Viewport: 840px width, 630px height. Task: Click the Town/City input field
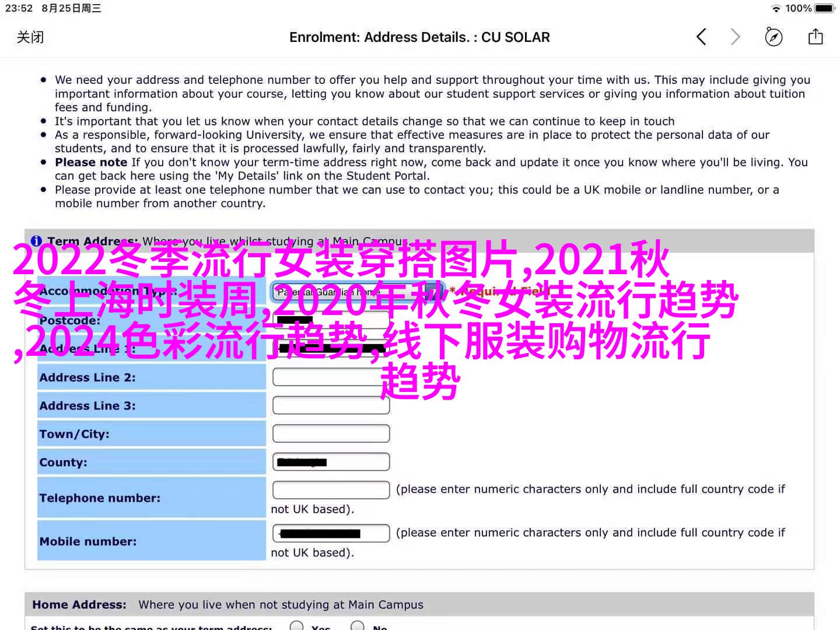point(331,433)
